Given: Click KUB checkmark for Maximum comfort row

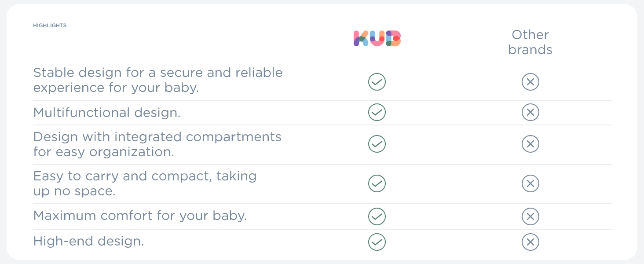Looking at the screenshot, I should 377,216.
